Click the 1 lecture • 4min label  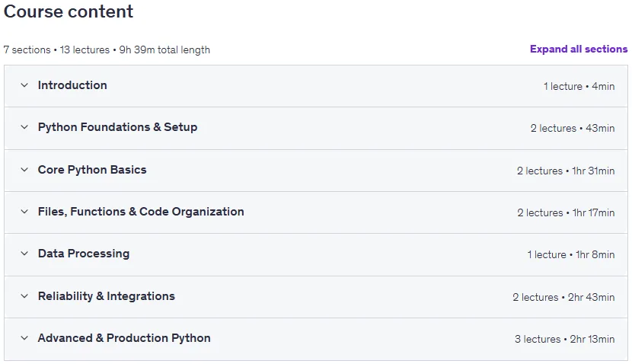[579, 86]
